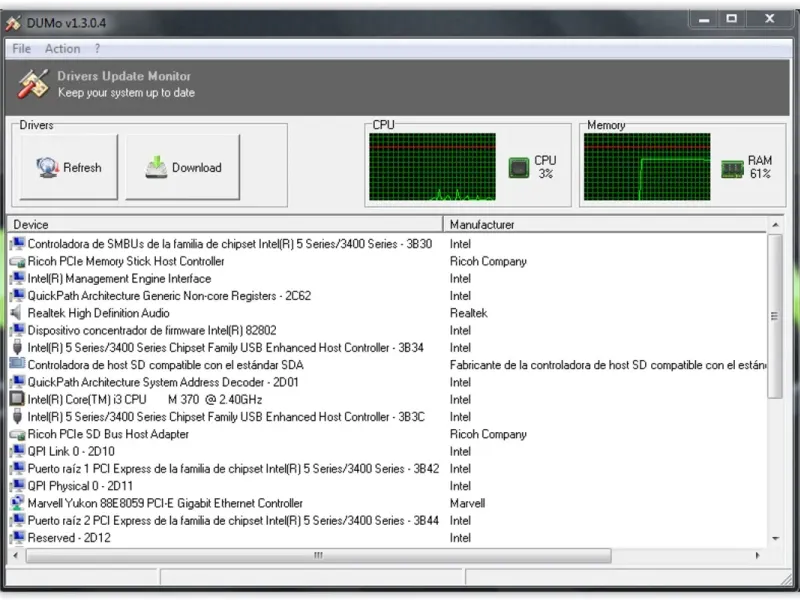Open the File menu
Image resolution: width=800 pixels, height=600 pixels.
[x=21, y=49]
